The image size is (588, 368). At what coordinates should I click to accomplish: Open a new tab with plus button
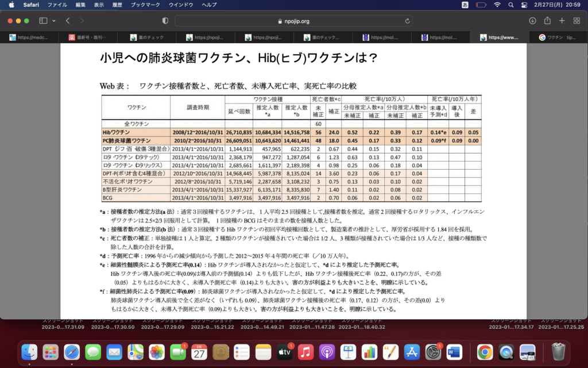coord(562,21)
